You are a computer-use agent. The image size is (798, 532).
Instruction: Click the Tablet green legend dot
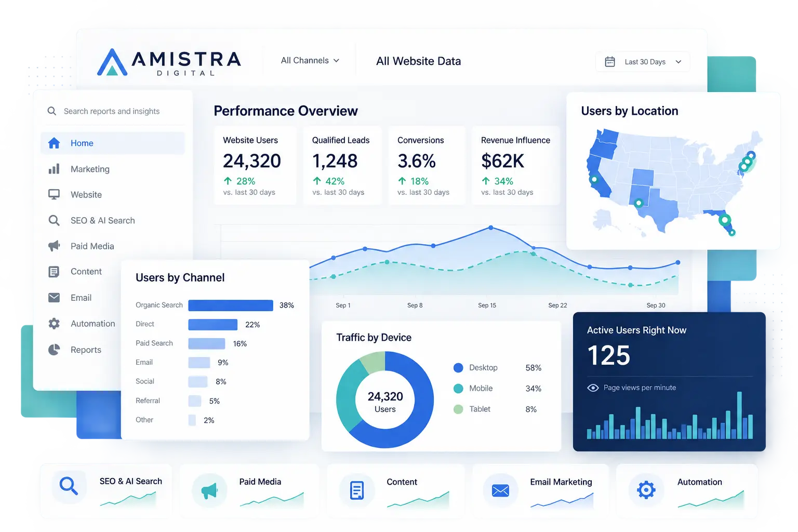point(458,409)
